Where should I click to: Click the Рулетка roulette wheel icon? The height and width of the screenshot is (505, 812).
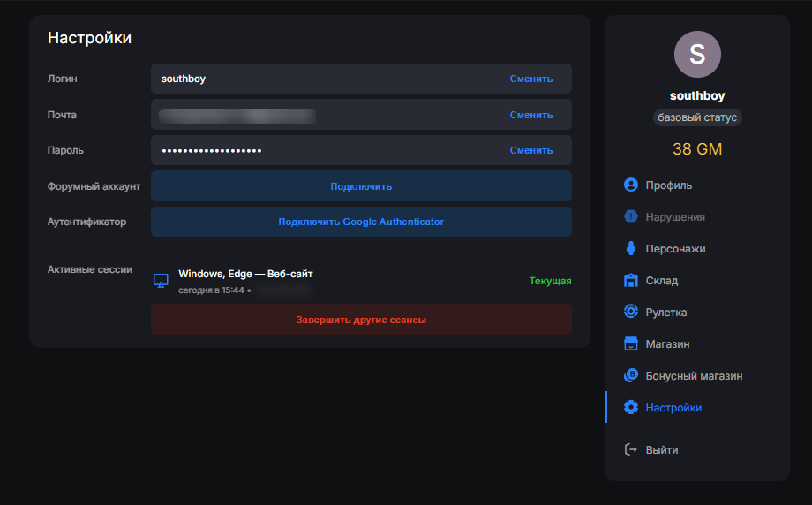pos(630,313)
